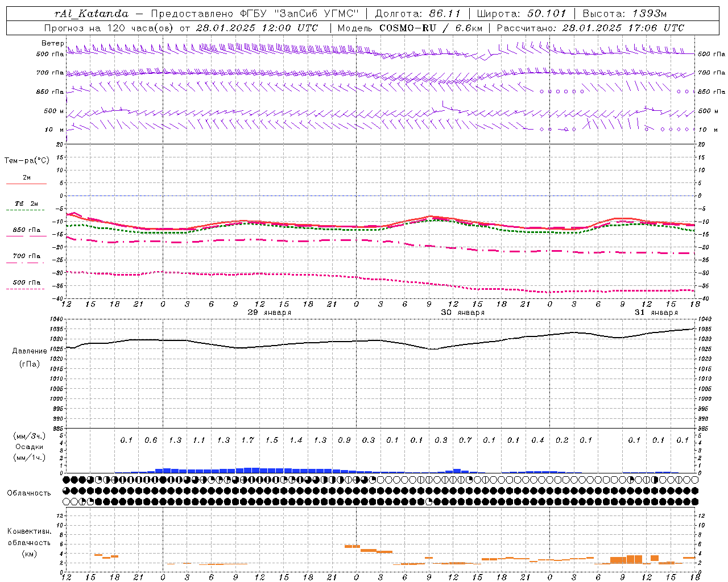Screen dimensions: 728x582
Task: Click the precipitation value "1.4"
Action: (296, 440)
